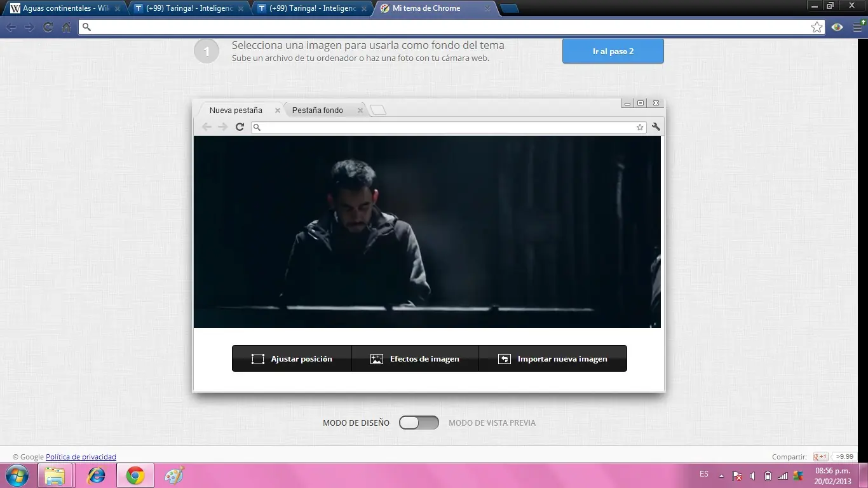Click Ajustar posición button

[292, 359]
